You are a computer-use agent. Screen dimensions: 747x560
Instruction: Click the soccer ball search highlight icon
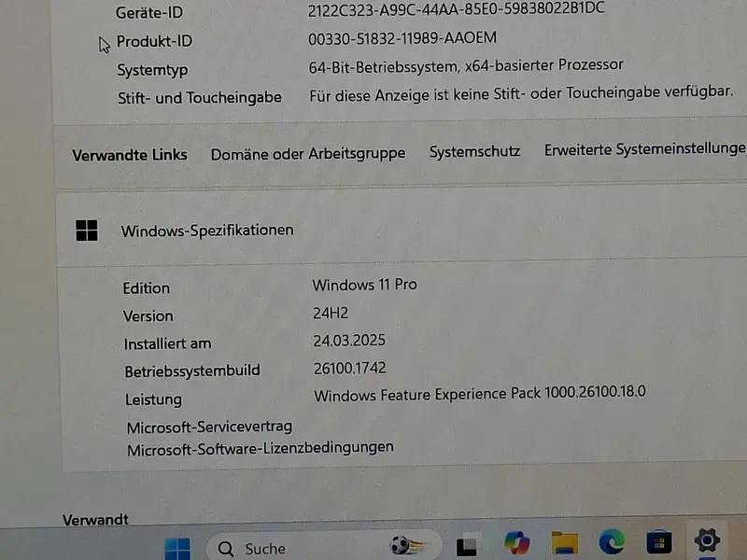tap(408, 545)
